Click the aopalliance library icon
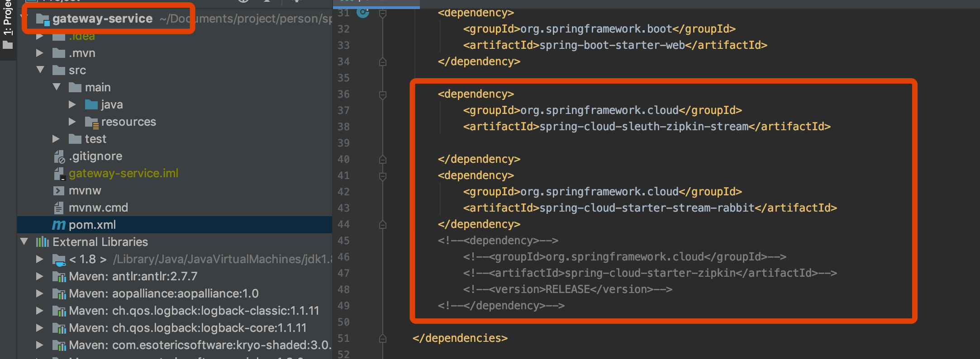The height and width of the screenshot is (359, 980). tap(59, 293)
